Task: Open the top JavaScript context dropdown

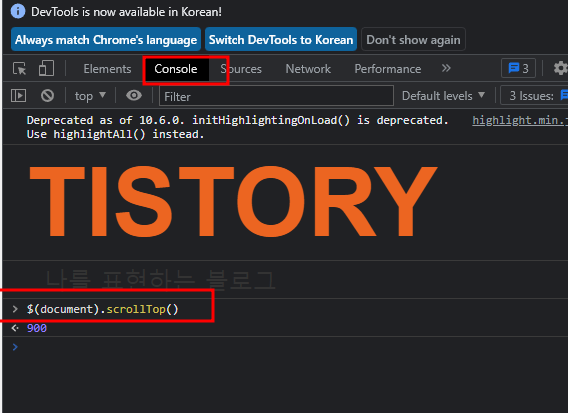Action: pyautogui.click(x=90, y=96)
